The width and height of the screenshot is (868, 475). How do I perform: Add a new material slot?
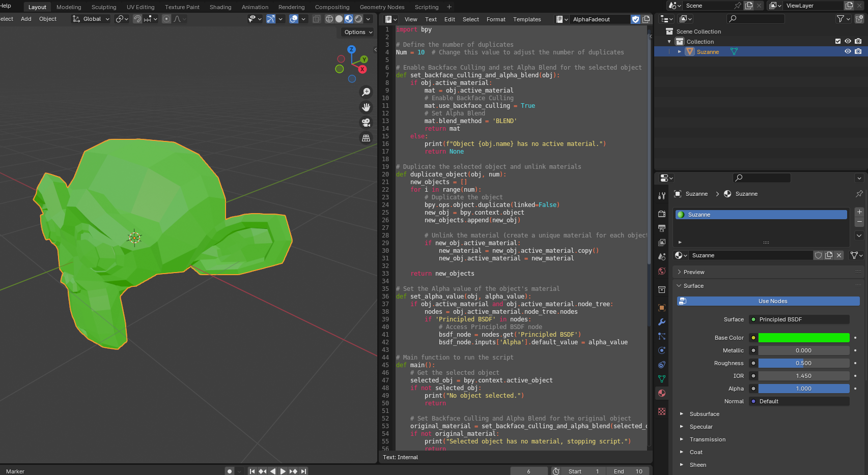point(859,212)
